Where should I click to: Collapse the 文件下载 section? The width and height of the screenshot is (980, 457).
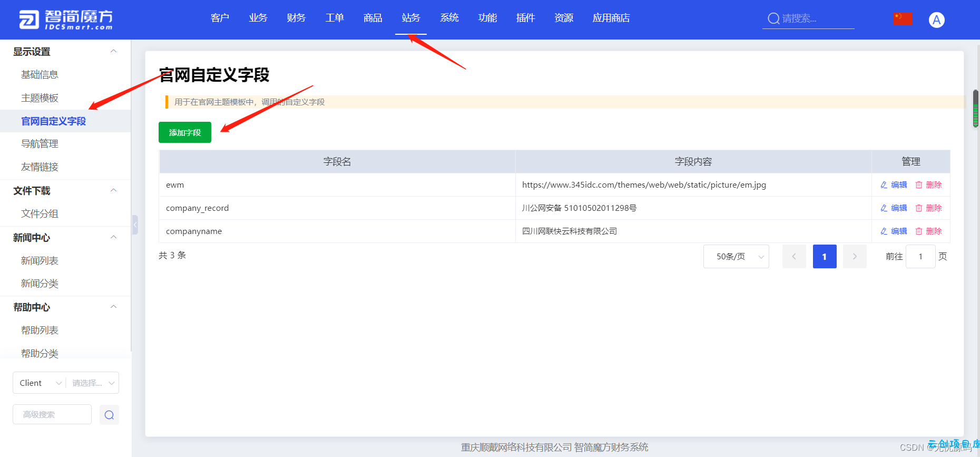(113, 190)
